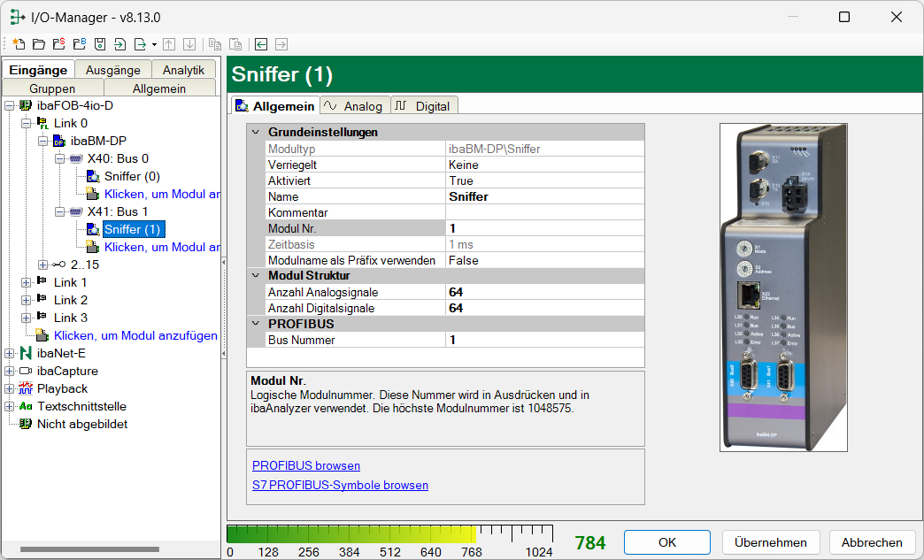Click the copy toolbar icon

215,44
